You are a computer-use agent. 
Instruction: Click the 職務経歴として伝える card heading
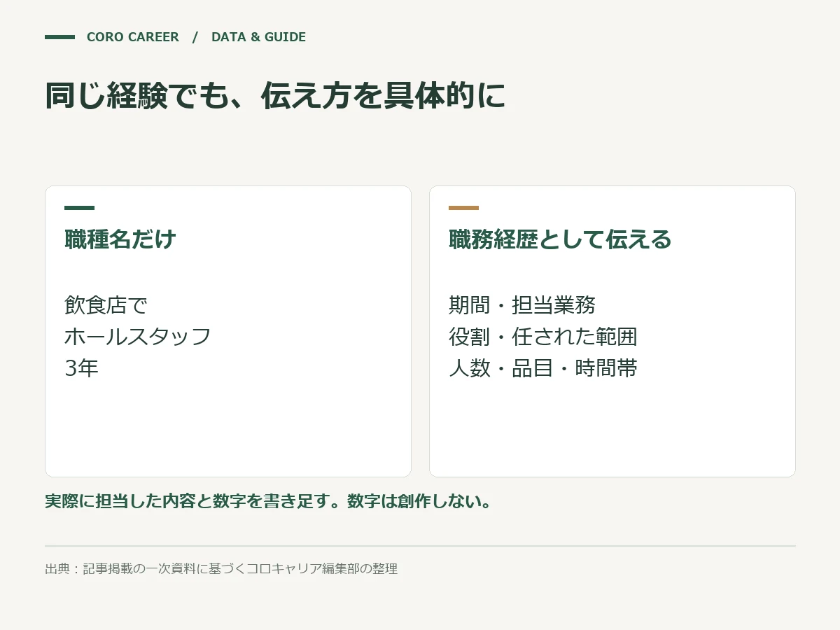tap(560, 239)
